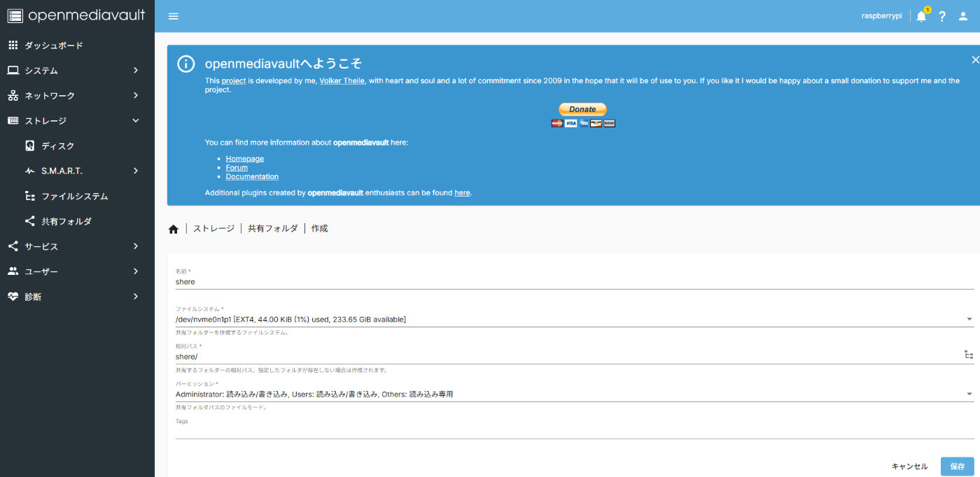Click the Diagnostics heart icon

coord(13,297)
